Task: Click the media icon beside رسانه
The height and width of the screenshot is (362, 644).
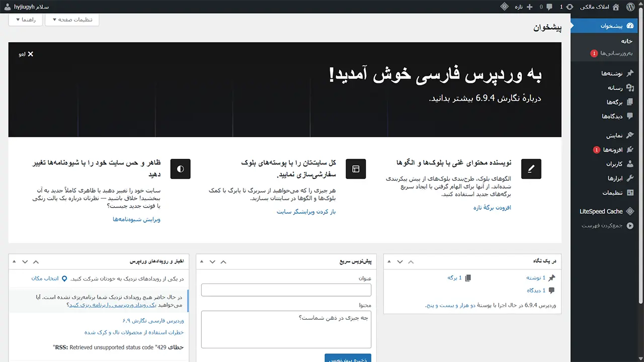Action: coord(630,88)
